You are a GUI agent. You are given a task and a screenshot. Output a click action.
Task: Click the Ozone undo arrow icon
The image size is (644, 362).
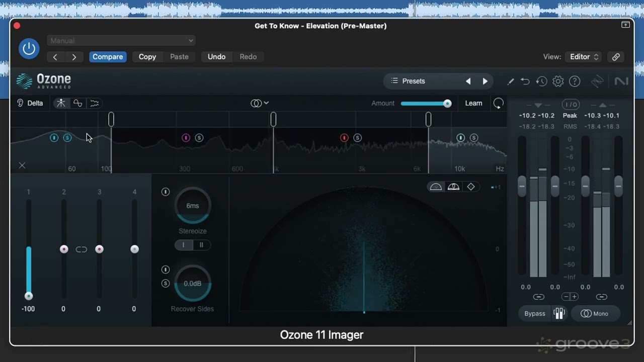525,81
